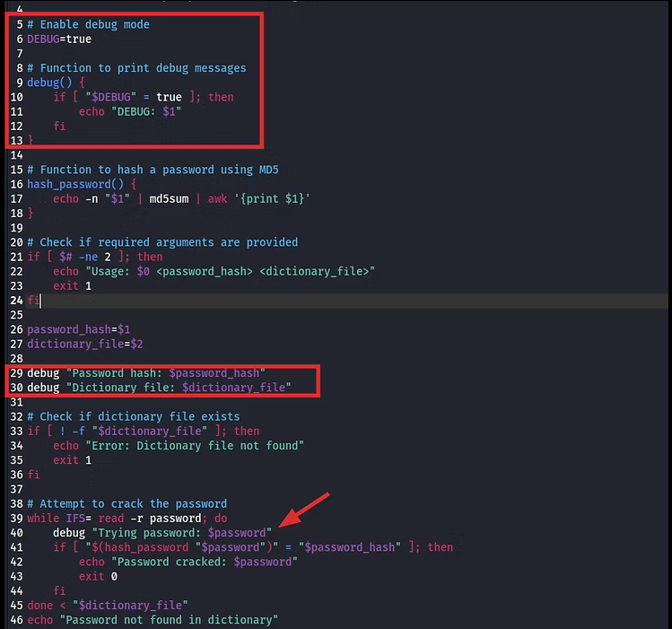Click the 'hash_password() {' definition
Viewport: 672px width, 629px height.
coord(82,184)
